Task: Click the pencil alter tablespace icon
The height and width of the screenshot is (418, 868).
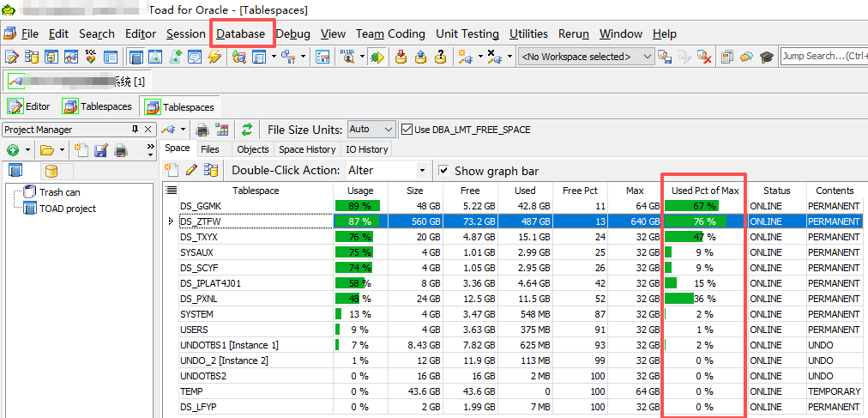Action: pos(191,170)
